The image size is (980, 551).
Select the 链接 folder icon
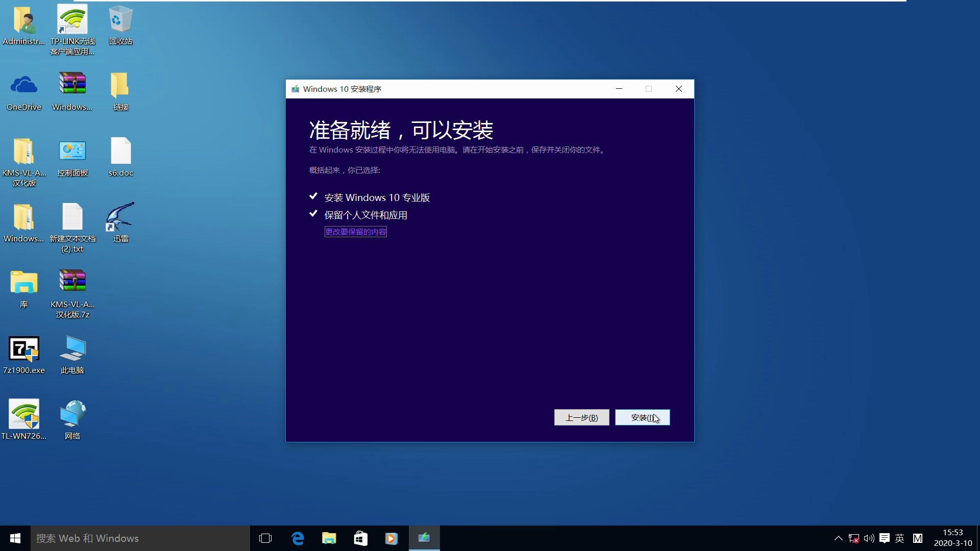121,92
